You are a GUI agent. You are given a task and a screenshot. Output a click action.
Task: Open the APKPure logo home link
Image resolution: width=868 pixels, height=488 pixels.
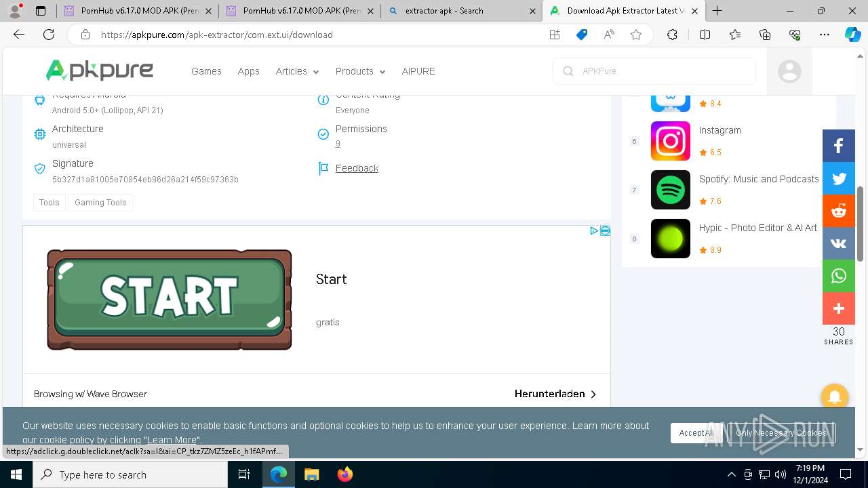pos(100,70)
